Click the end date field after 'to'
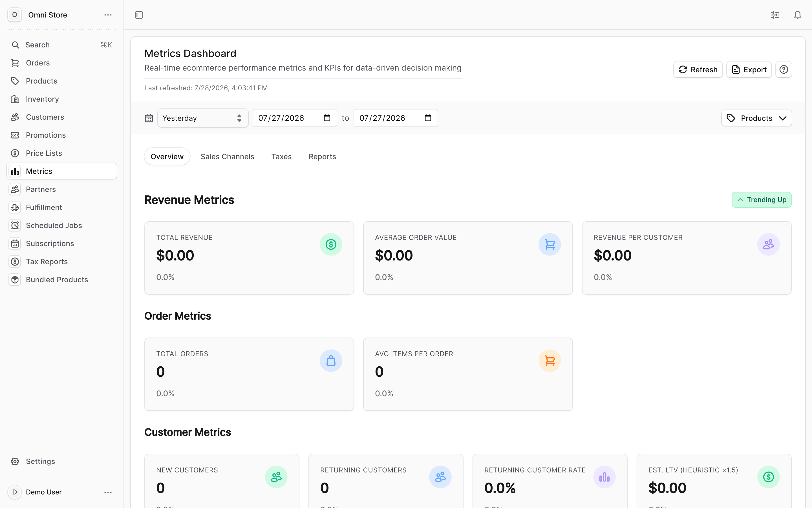Image resolution: width=812 pixels, height=508 pixels. pyautogui.click(x=395, y=118)
